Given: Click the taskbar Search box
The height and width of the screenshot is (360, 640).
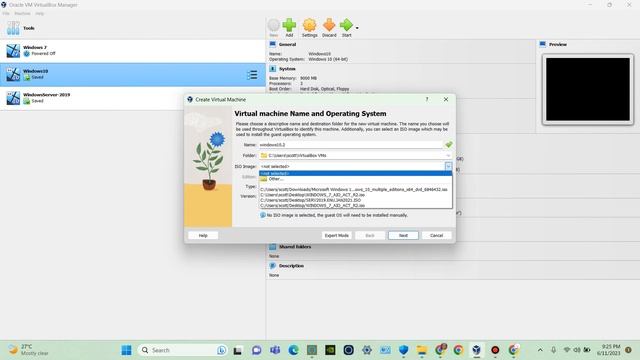Looking at the screenshot, I should (183, 350).
